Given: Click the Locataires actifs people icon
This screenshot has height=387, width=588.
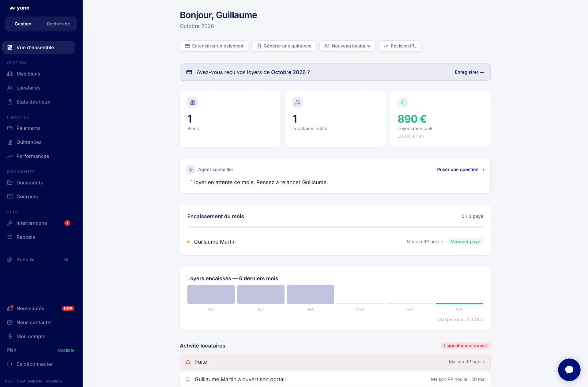Looking at the screenshot, I should (297, 102).
